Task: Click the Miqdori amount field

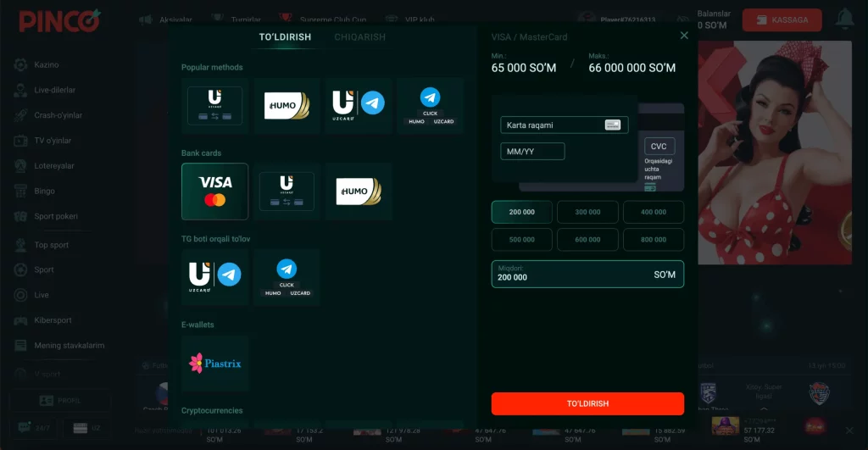Action: (587, 274)
